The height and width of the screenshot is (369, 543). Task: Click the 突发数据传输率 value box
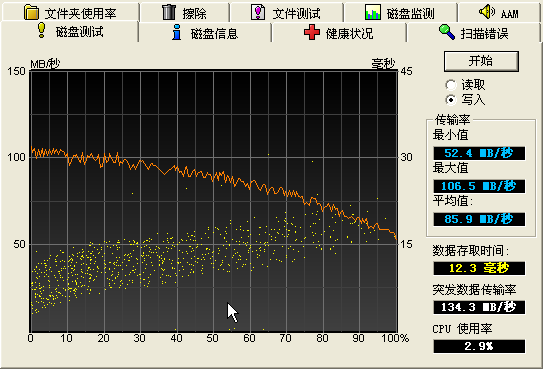[x=479, y=307]
